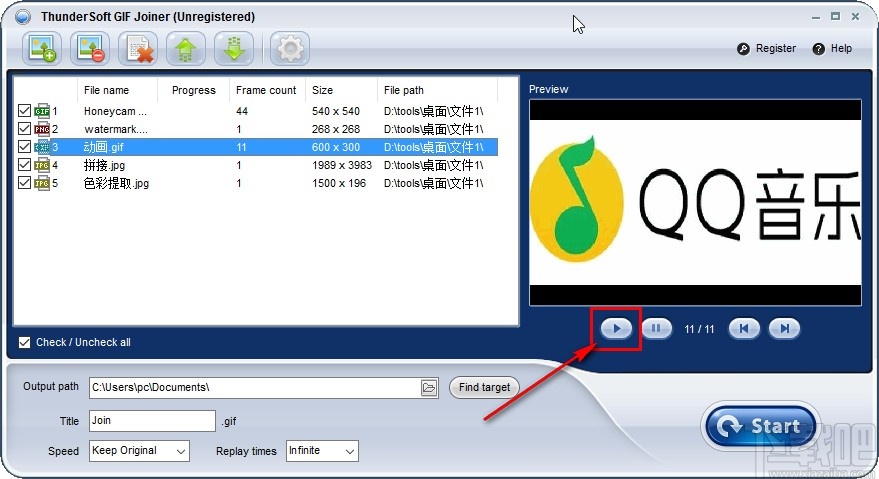Click the File path column header
The image size is (879, 479).
(x=437, y=90)
